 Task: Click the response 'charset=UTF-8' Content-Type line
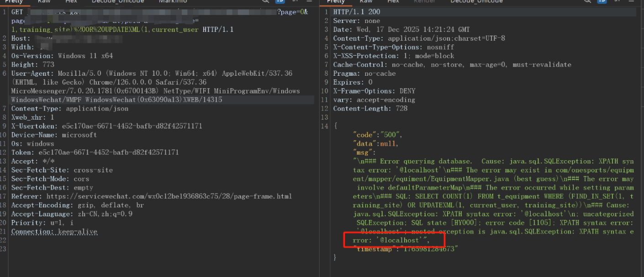(419, 38)
